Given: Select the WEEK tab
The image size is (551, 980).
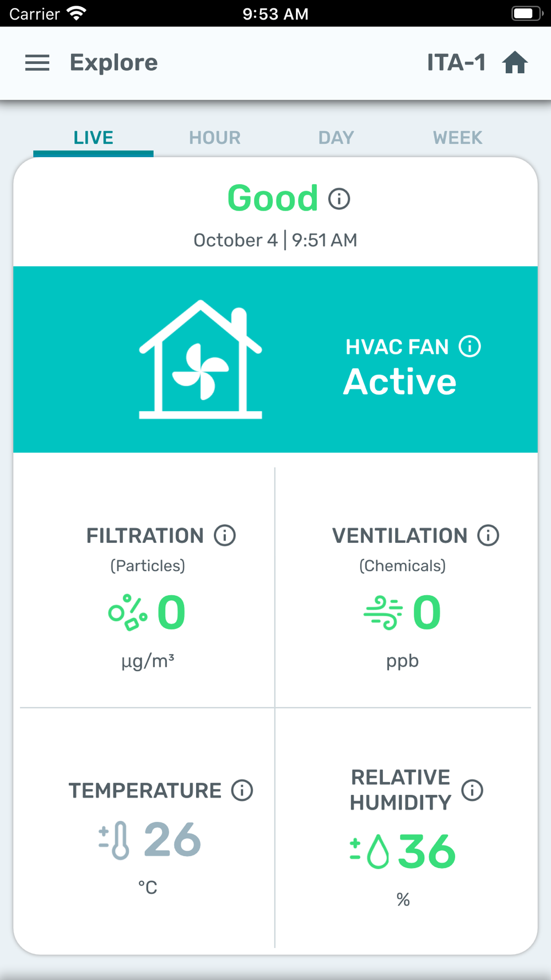Looking at the screenshot, I should 457,138.
